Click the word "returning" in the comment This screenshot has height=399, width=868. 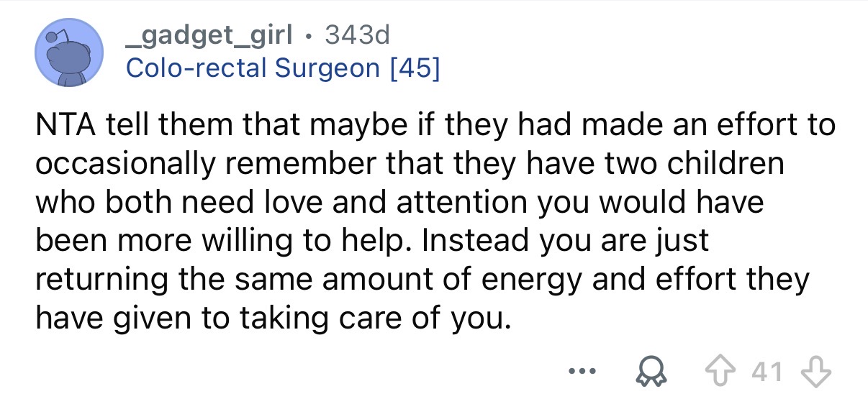pos(102,278)
